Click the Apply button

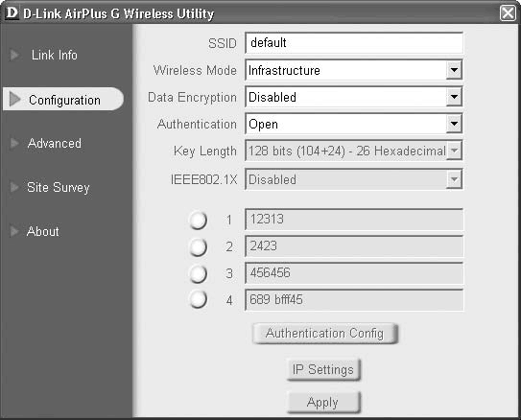323,402
